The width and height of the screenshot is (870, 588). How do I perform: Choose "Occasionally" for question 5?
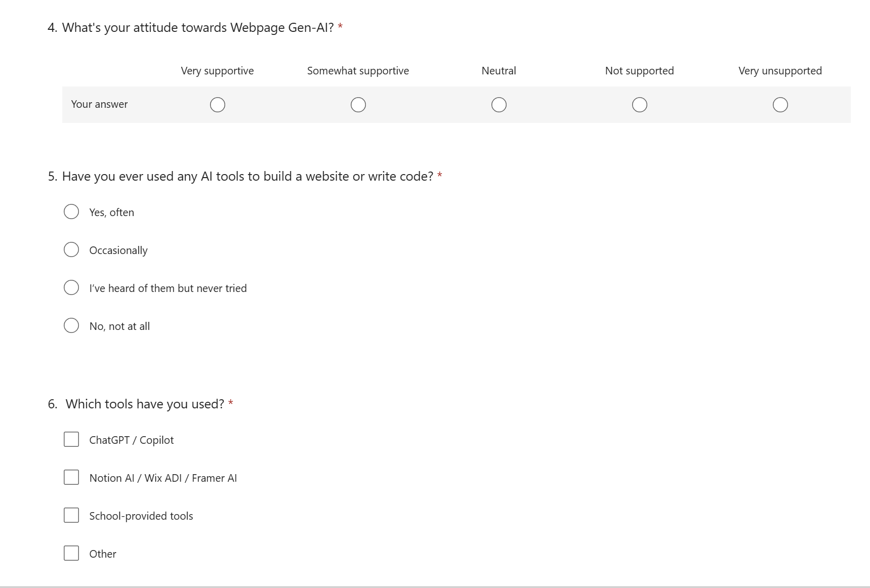(x=71, y=249)
